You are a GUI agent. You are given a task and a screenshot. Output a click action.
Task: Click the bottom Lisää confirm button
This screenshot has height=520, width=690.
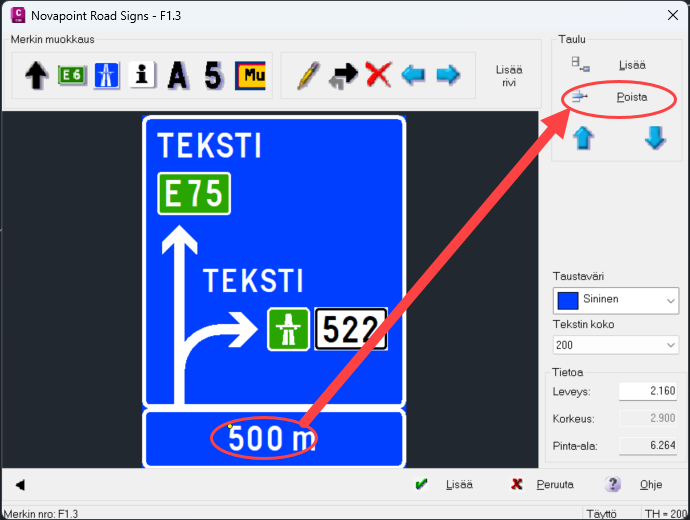coord(459,484)
